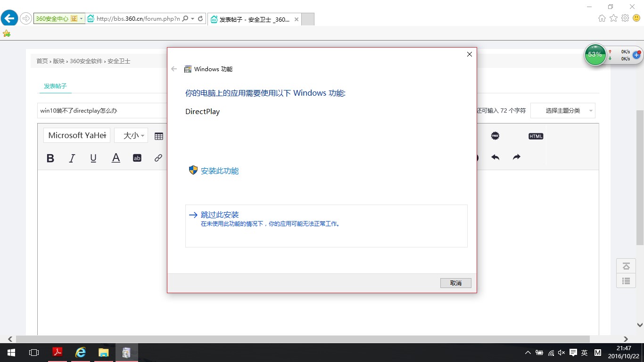Click the blue plus icon on speed widget
The image size is (644, 362).
(636, 55)
